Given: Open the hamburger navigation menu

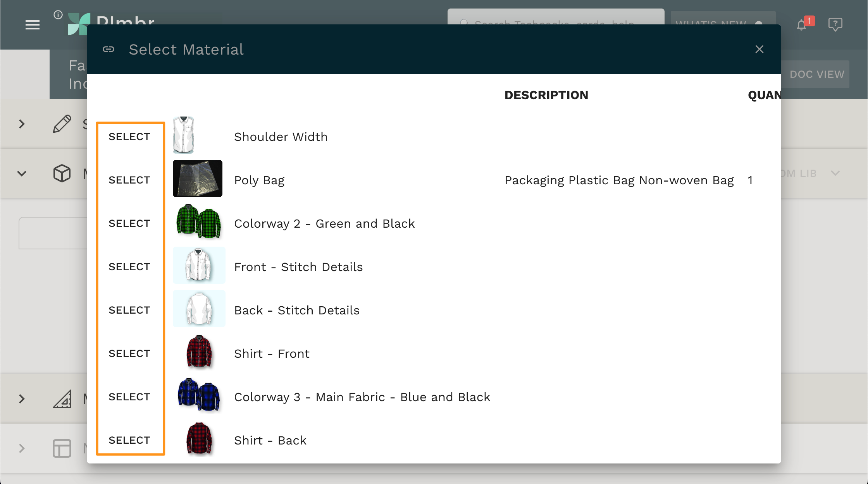Looking at the screenshot, I should click(33, 25).
